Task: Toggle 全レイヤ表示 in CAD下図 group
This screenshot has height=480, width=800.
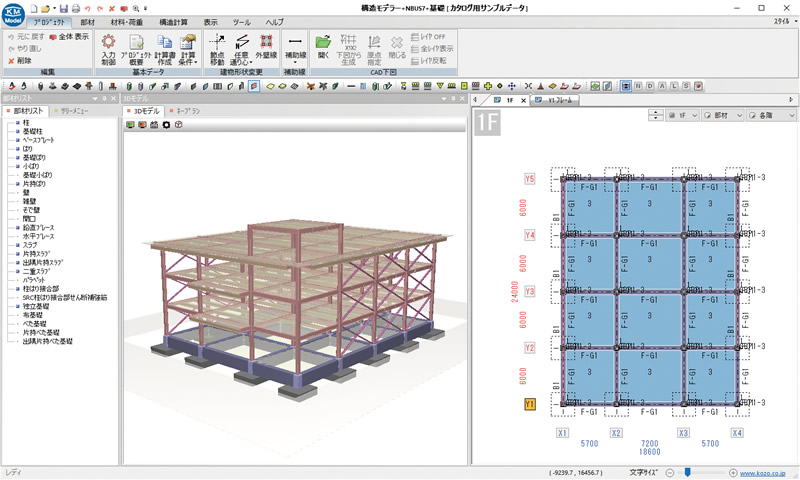Action: pyautogui.click(x=432, y=48)
